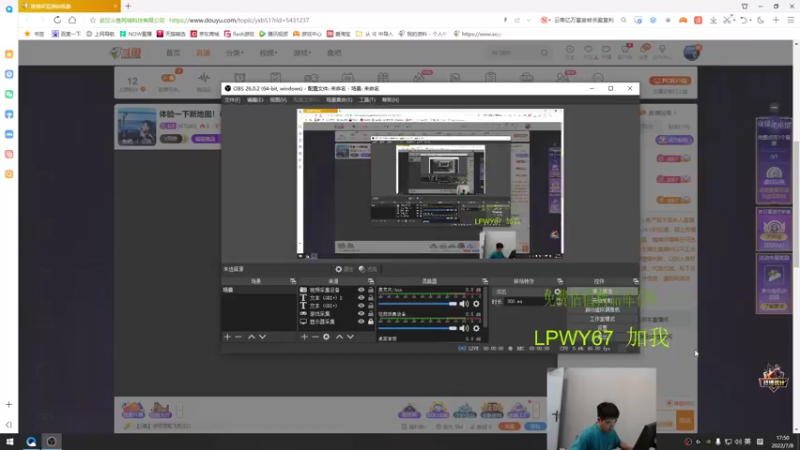
Task: Pop out the 来源 dock with its float icon
Action: click(x=371, y=281)
